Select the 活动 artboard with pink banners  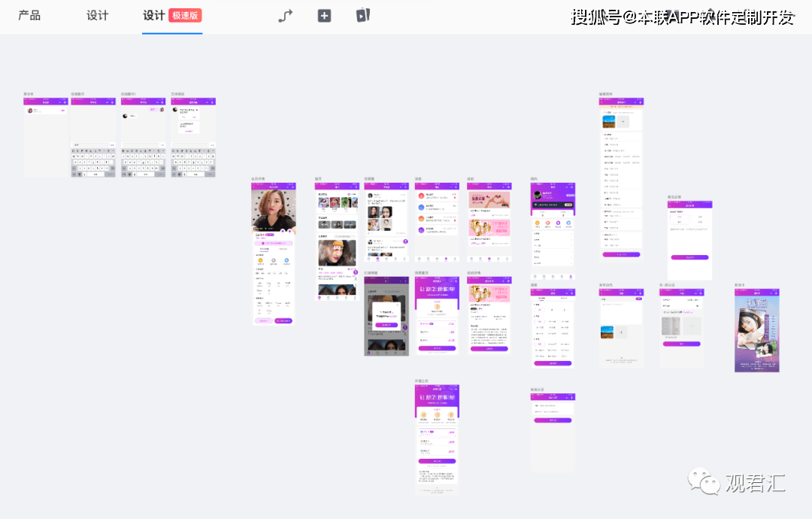coord(489,222)
